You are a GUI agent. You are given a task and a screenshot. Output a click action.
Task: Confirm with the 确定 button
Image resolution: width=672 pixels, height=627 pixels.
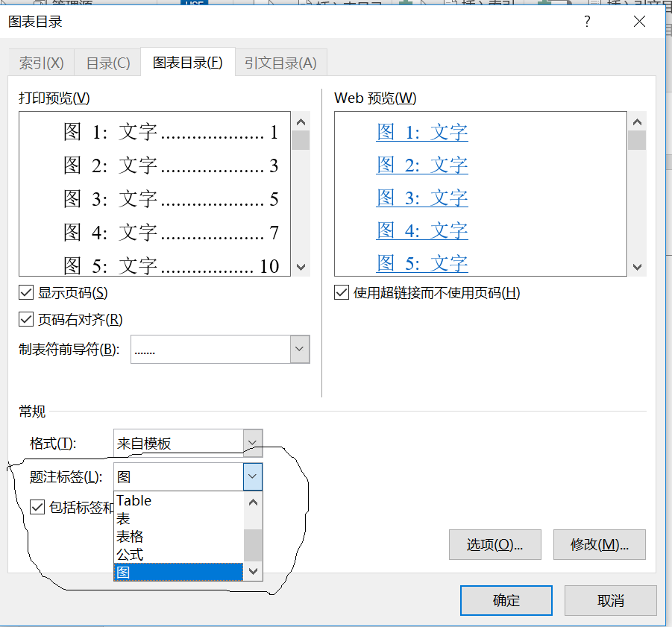[x=506, y=600]
